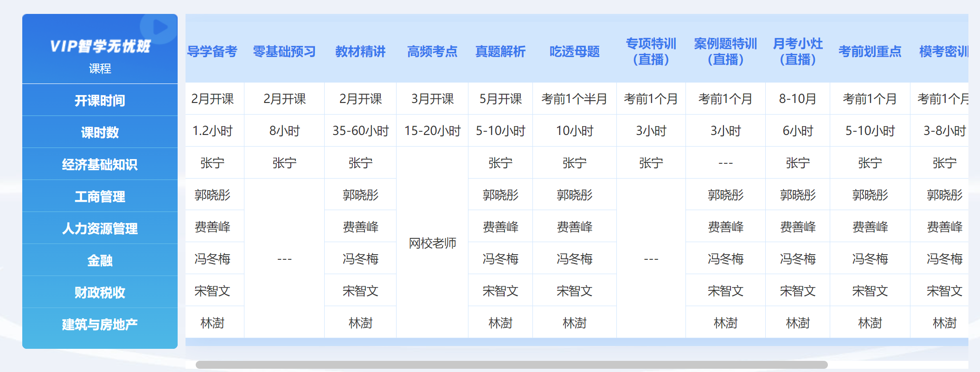980x372 pixels.
Task: Click the 课时数 row label
Action: click(100, 132)
